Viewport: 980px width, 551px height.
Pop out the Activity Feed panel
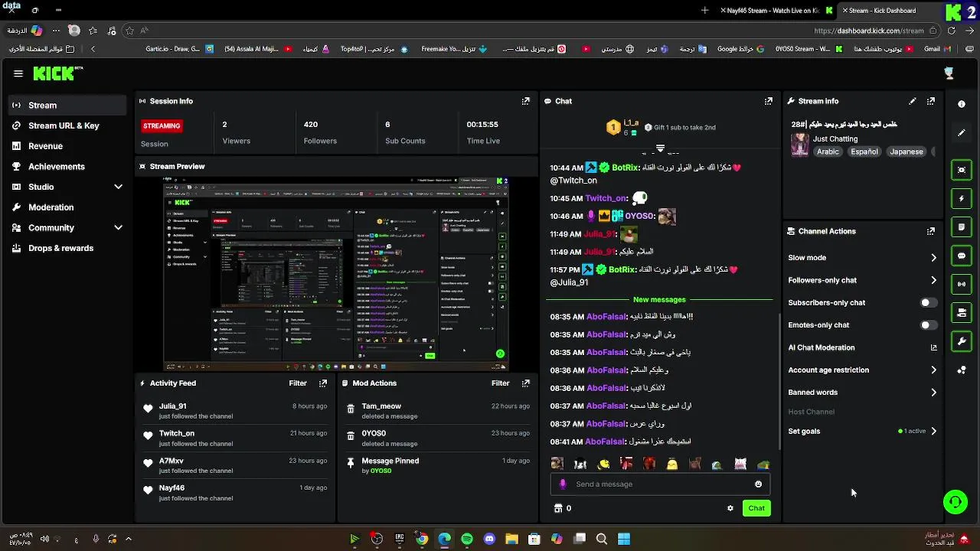point(323,383)
